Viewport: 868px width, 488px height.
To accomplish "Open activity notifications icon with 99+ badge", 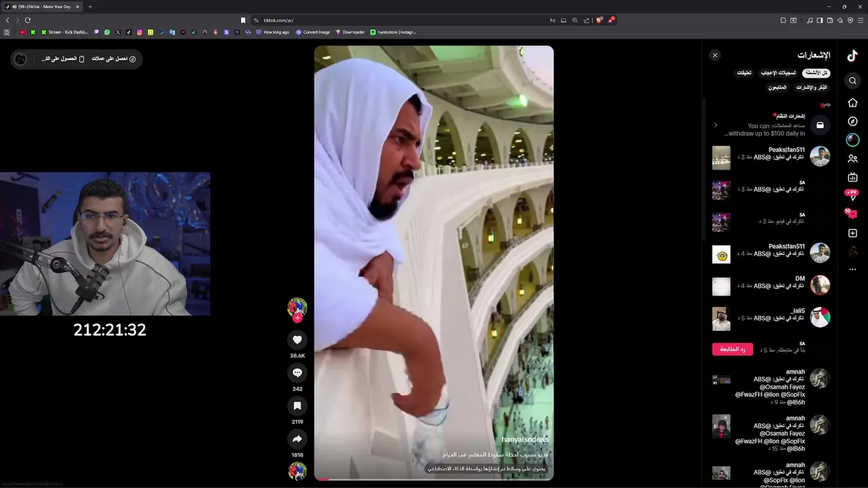I will pyautogui.click(x=852, y=193).
